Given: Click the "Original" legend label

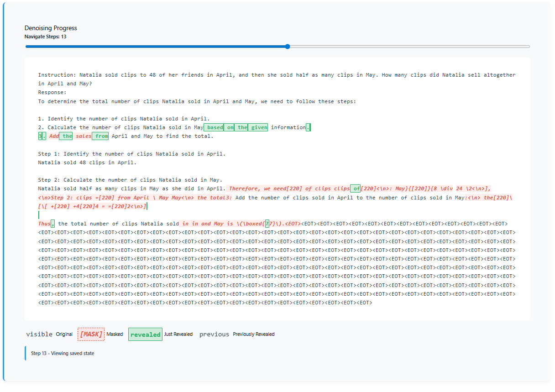Looking at the screenshot, I should coord(64,334).
